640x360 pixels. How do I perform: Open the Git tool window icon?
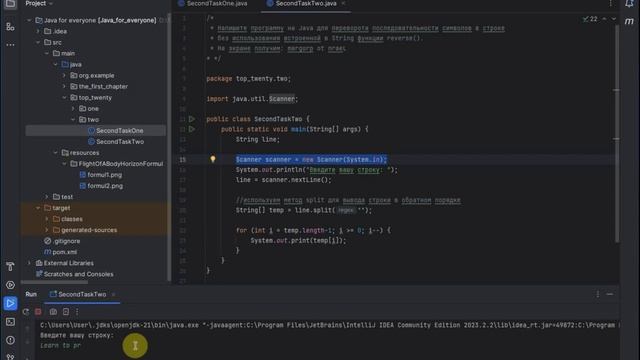10,357
